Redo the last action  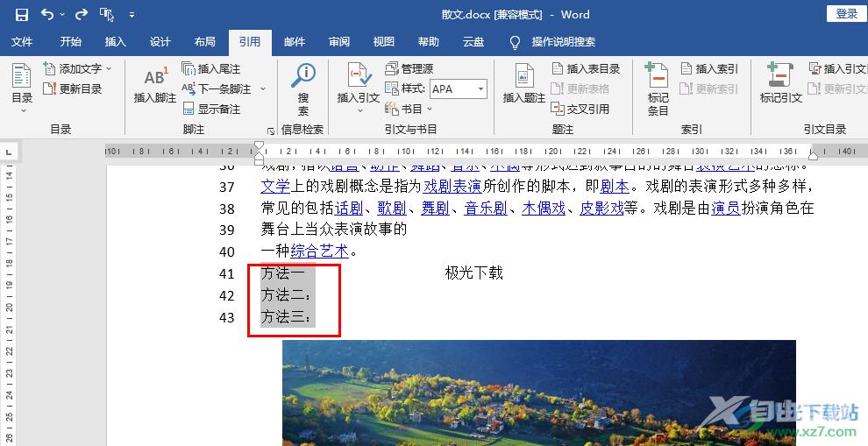(x=82, y=14)
